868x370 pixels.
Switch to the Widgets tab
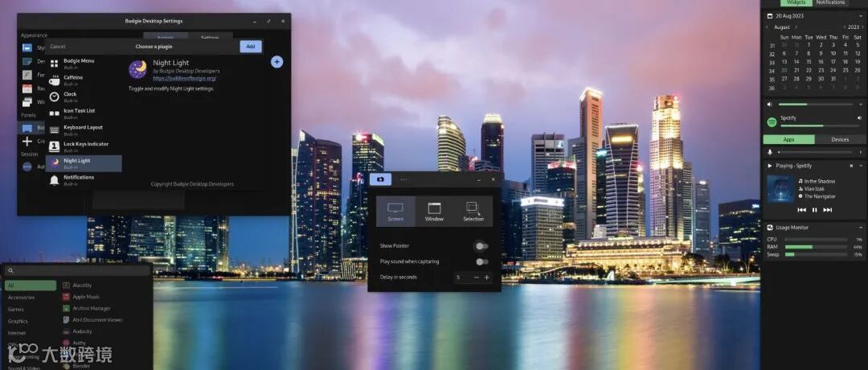[796, 2]
